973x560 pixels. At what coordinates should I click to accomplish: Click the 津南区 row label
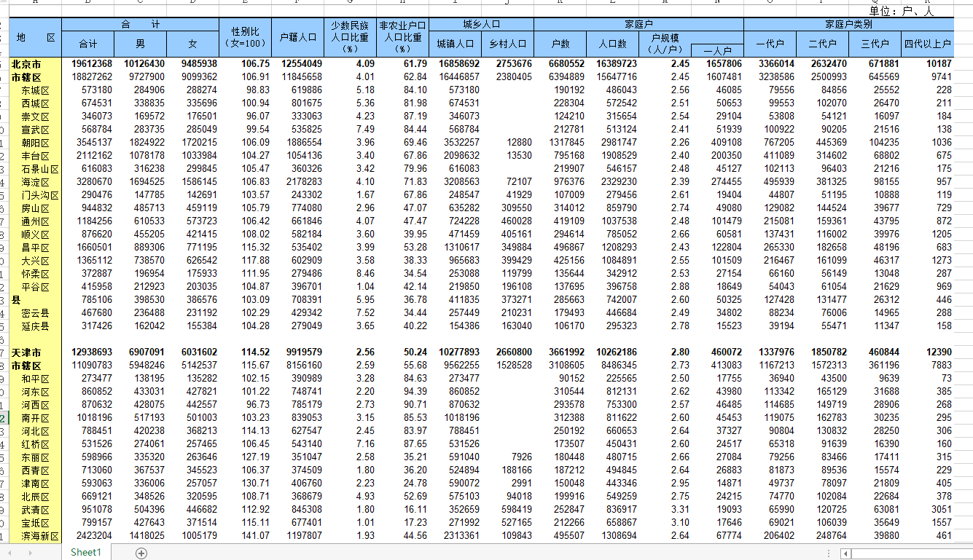(35, 484)
